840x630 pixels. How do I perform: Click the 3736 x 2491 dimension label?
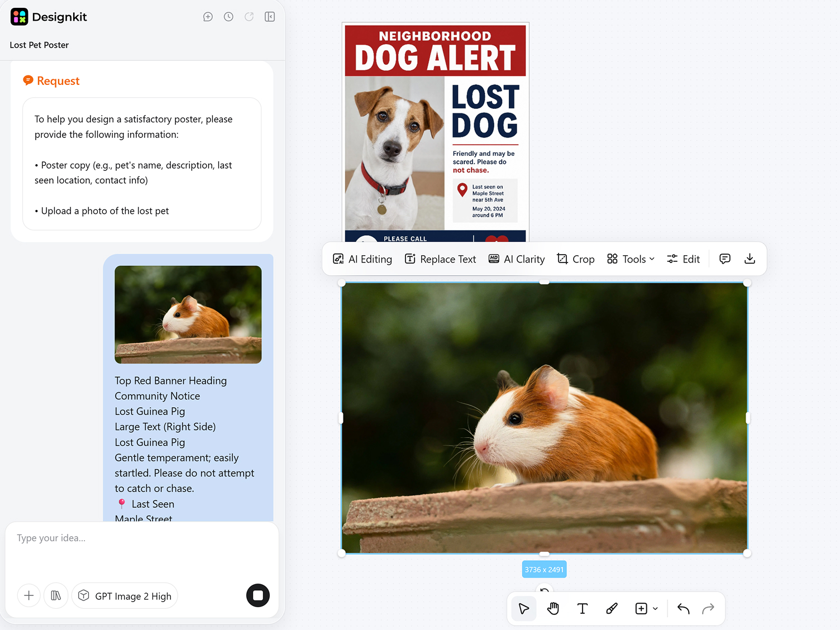[544, 570]
